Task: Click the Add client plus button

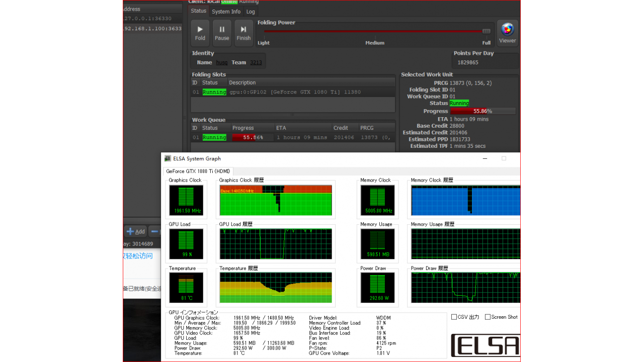Action: [135, 231]
